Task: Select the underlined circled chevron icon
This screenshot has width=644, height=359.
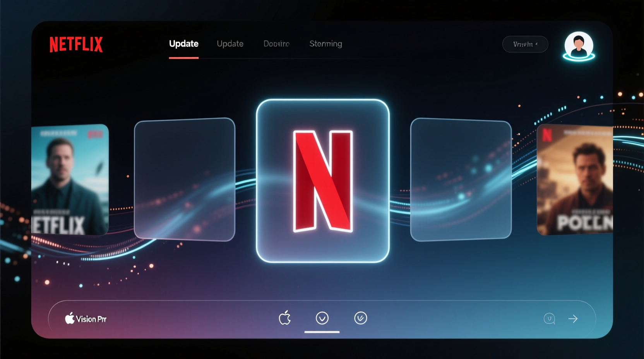Action: [x=322, y=318]
